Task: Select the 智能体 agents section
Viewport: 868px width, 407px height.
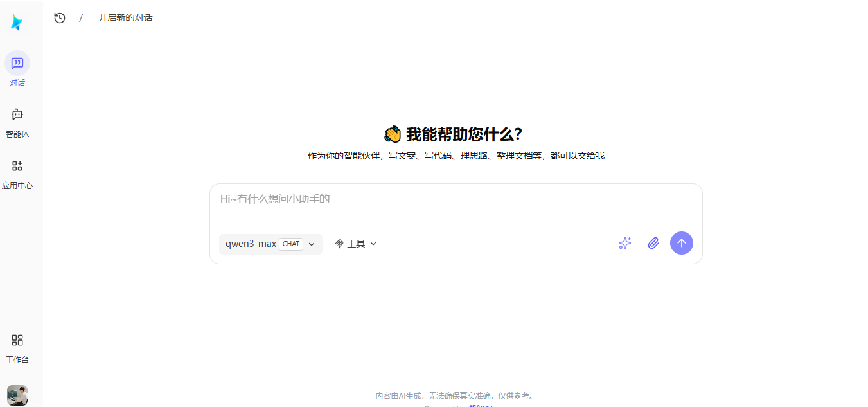Action: coord(17,121)
